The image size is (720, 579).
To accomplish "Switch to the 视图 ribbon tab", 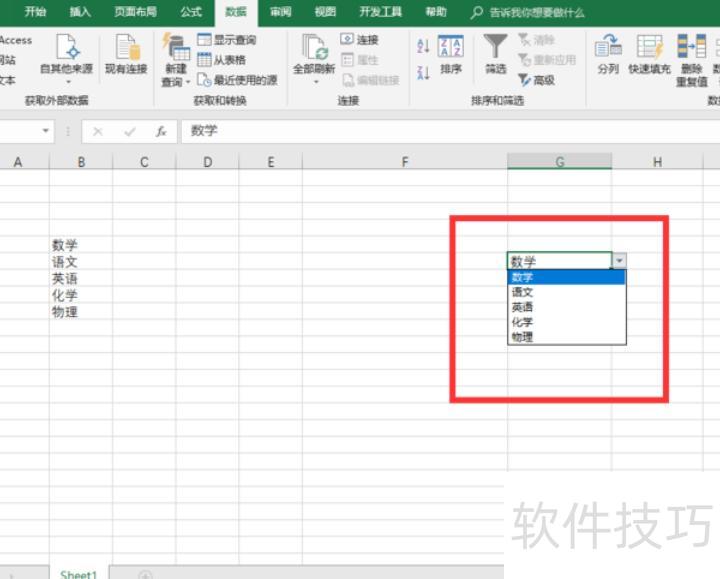I will coord(325,11).
